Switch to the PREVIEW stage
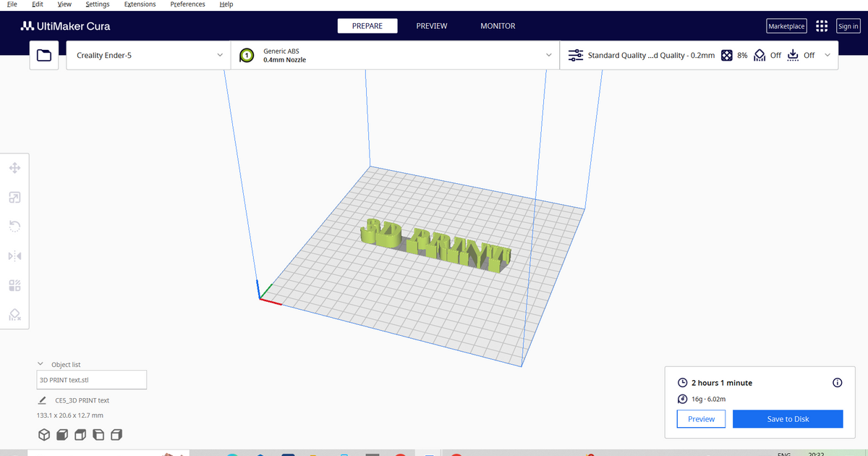The width and height of the screenshot is (868, 456). point(432,26)
